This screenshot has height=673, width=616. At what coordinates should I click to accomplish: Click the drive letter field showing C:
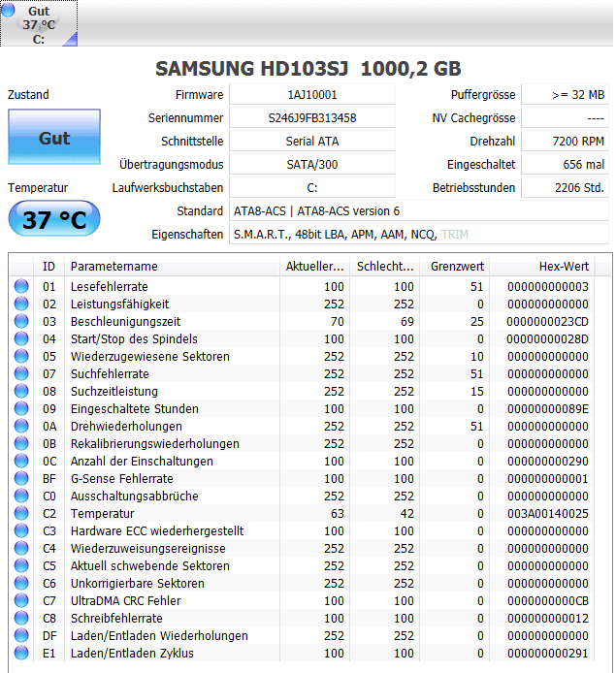tap(312, 187)
